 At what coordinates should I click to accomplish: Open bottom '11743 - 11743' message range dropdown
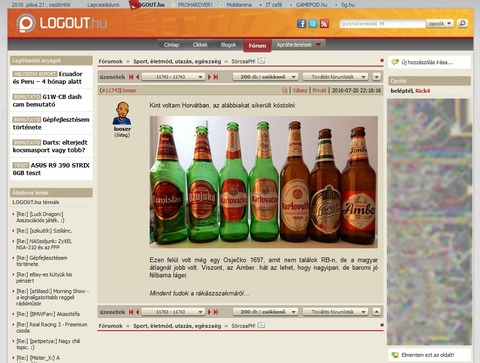tap(173, 312)
